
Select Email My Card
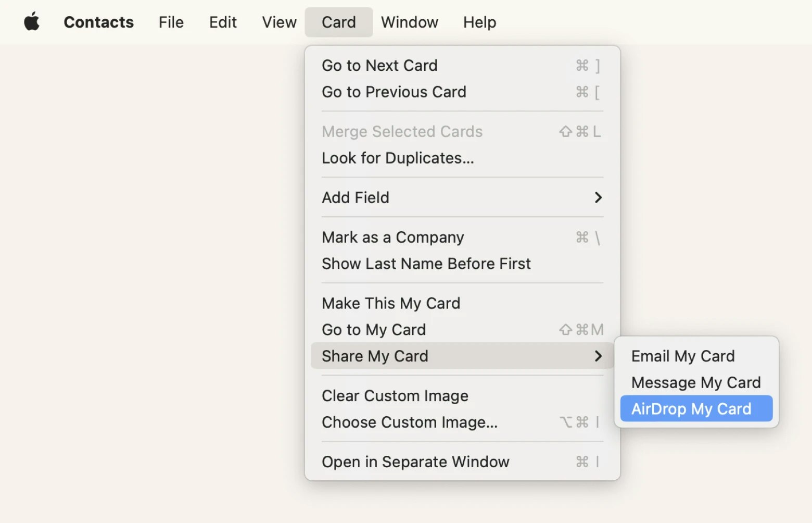coord(696,356)
